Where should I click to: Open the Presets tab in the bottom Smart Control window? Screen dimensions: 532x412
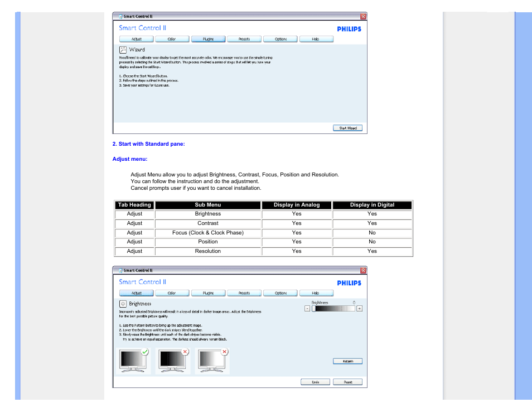pyautogui.click(x=244, y=293)
